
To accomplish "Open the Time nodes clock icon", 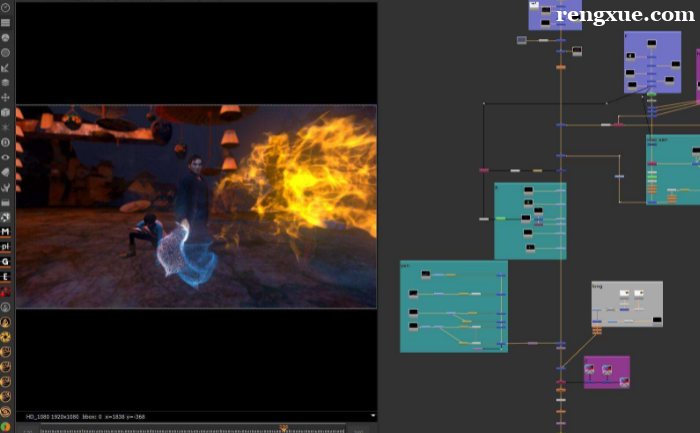I will click(x=5, y=8).
